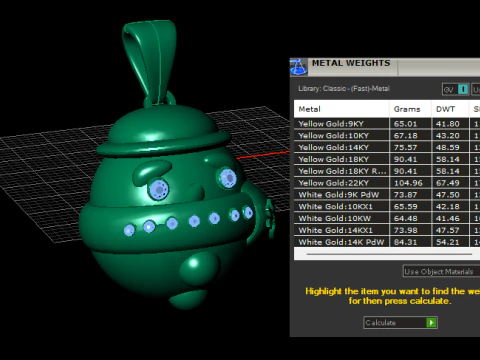Toggle the GV switch
Screen dimensions: 480x360
coord(456,89)
